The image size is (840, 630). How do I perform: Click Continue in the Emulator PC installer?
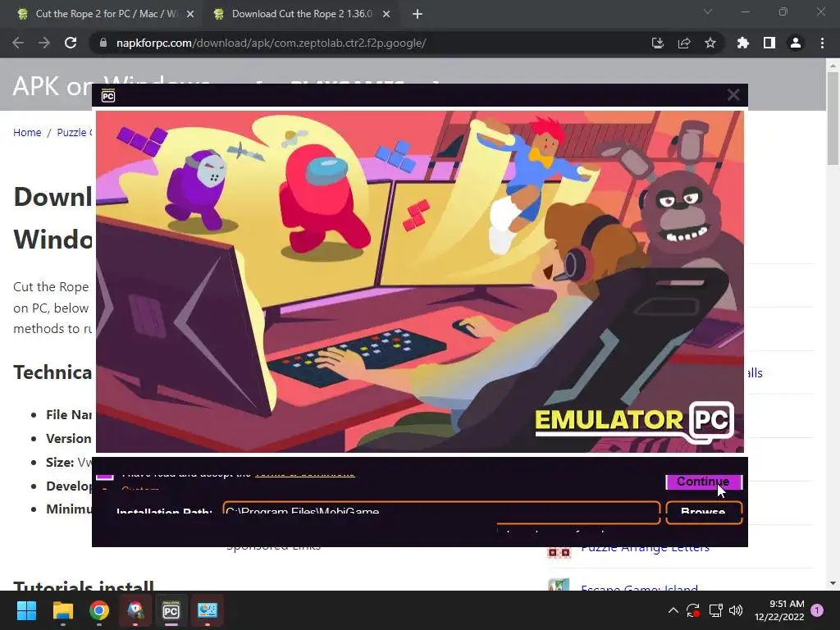pyautogui.click(x=703, y=482)
